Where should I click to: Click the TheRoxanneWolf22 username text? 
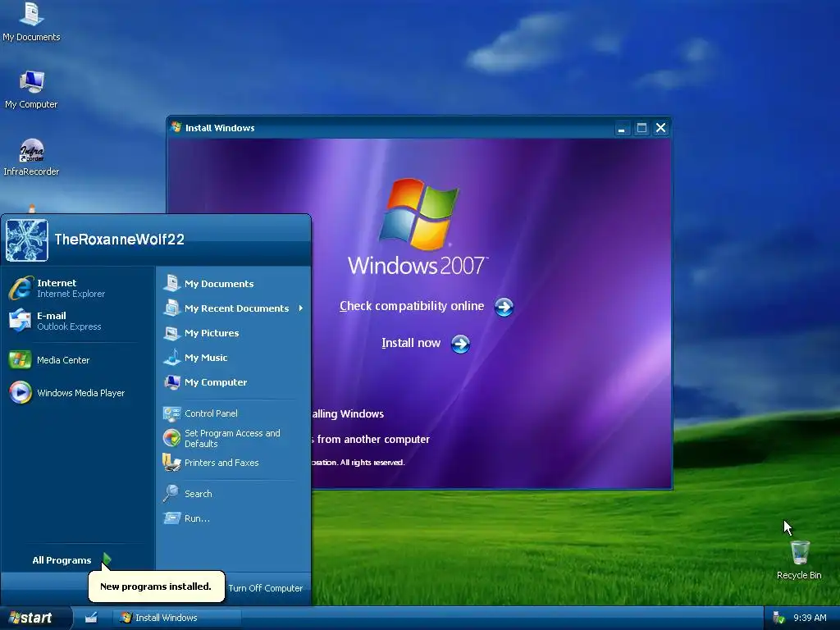120,240
